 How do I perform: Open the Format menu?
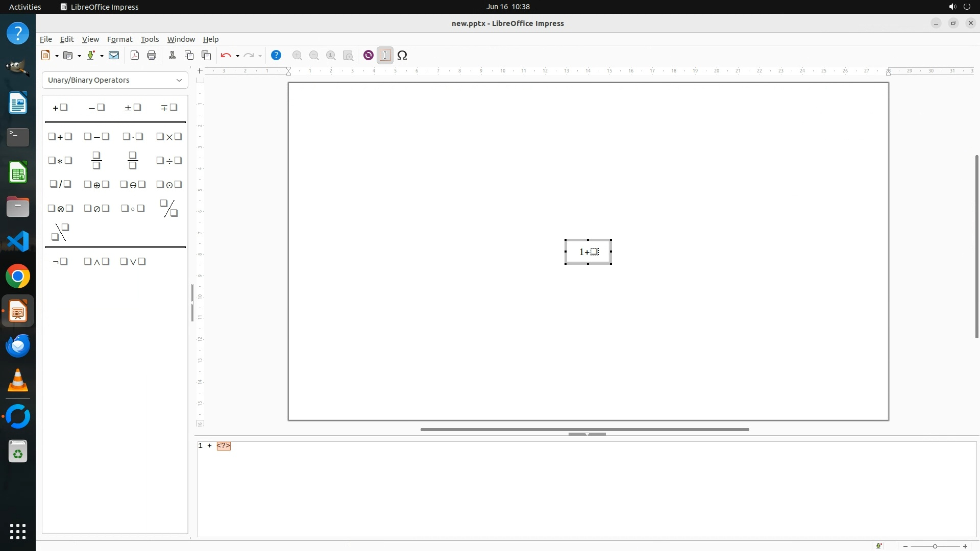[x=119, y=39]
